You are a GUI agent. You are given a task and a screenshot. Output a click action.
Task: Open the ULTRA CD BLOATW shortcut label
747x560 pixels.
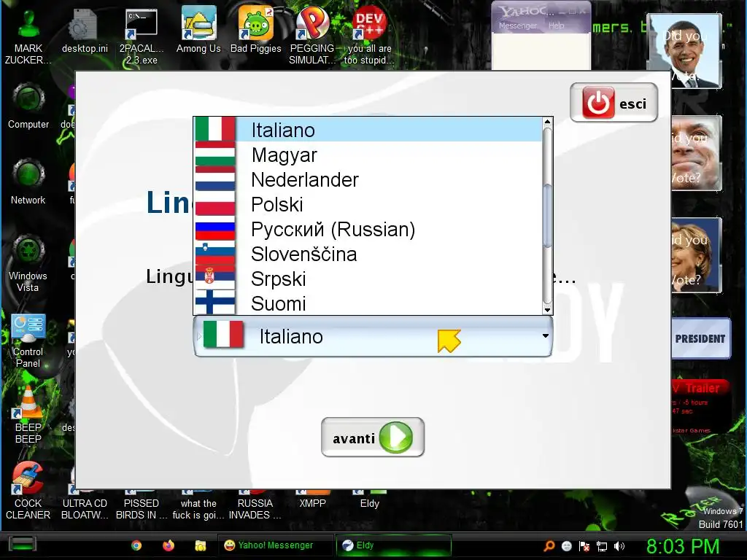pyautogui.click(x=85, y=509)
